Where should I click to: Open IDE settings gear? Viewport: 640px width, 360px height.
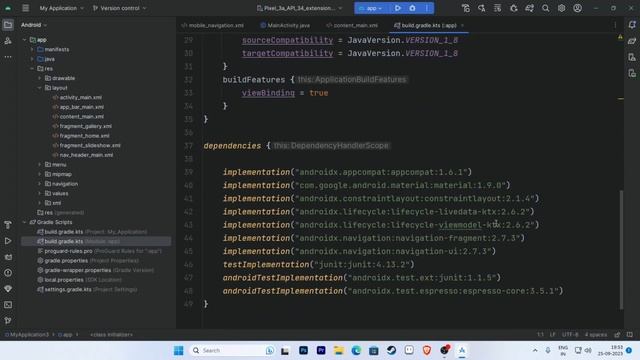coord(561,8)
